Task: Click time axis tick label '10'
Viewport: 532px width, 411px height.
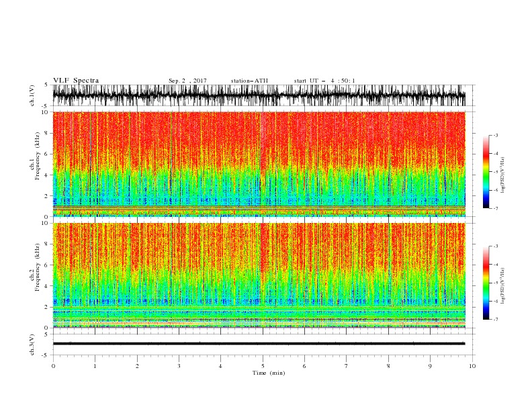Action: click(x=472, y=366)
